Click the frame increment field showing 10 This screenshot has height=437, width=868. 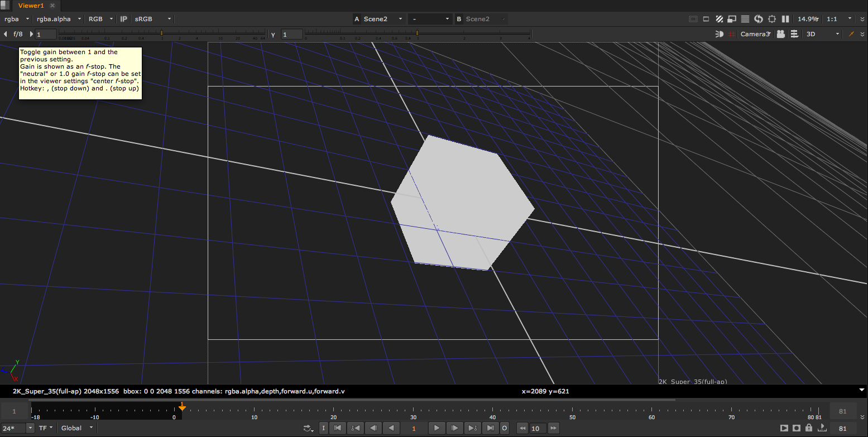538,428
